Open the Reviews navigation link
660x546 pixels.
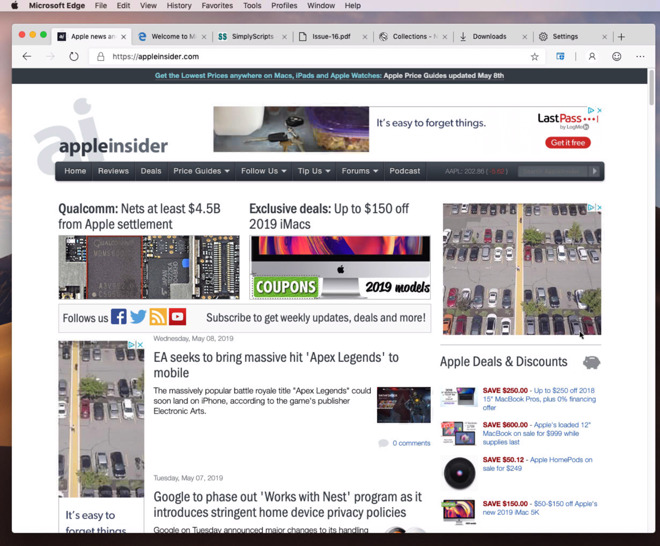coord(113,171)
